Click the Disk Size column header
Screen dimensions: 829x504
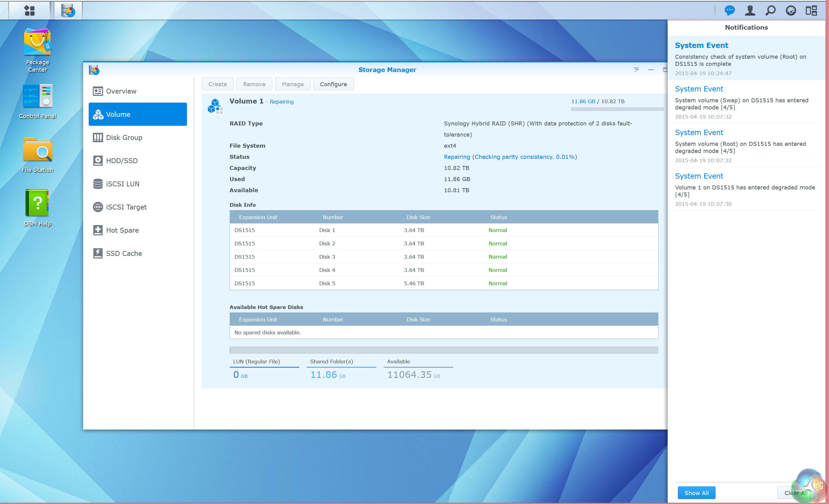pyautogui.click(x=418, y=217)
